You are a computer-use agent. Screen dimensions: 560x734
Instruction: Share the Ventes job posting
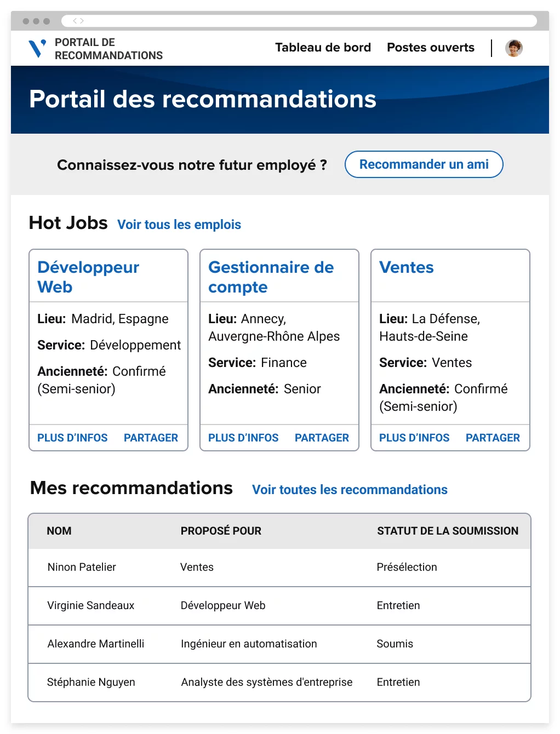[493, 438]
